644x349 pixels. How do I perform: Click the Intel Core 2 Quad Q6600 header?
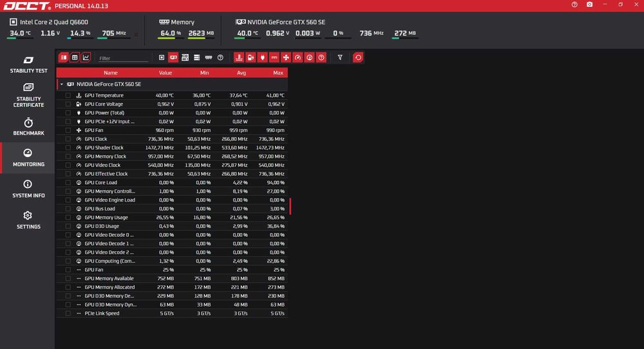click(x=50, y=22)
